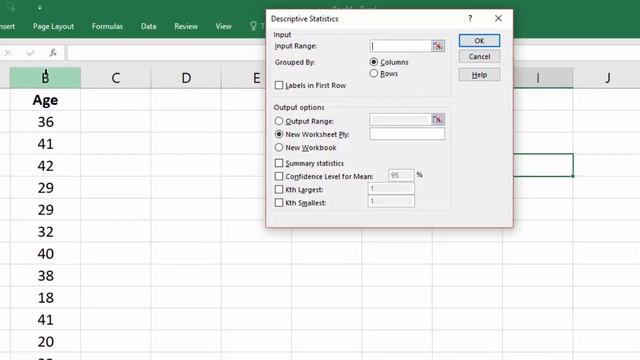Open the Formulas ribbon tab
The height and width of the screenshot is (360, 640).
(x=107, y=26)
